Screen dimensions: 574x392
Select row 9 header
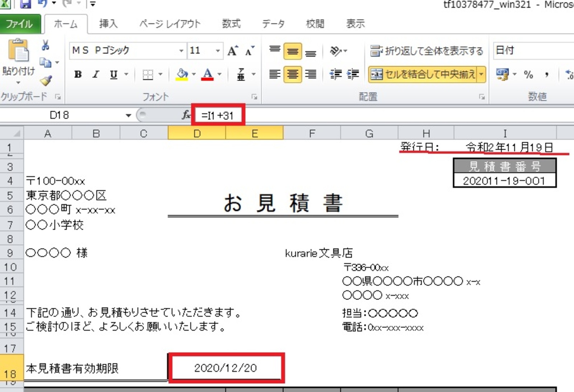coord(11,253)
